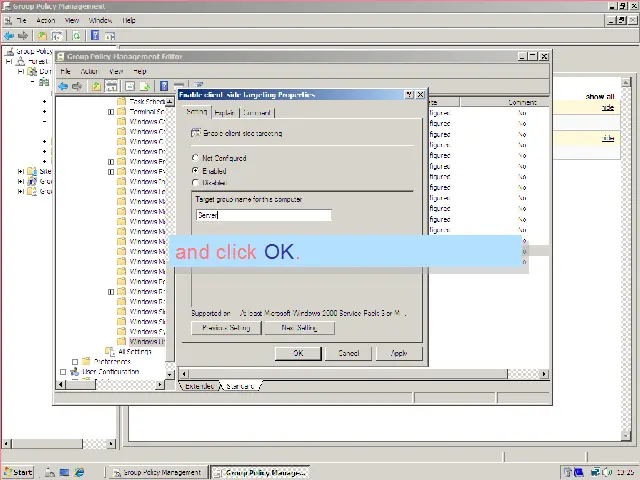Image resolution: width=640 pixels, height=480 pixels.
Task: Switch to Standard tab below settings list
Action: point(240,386)
